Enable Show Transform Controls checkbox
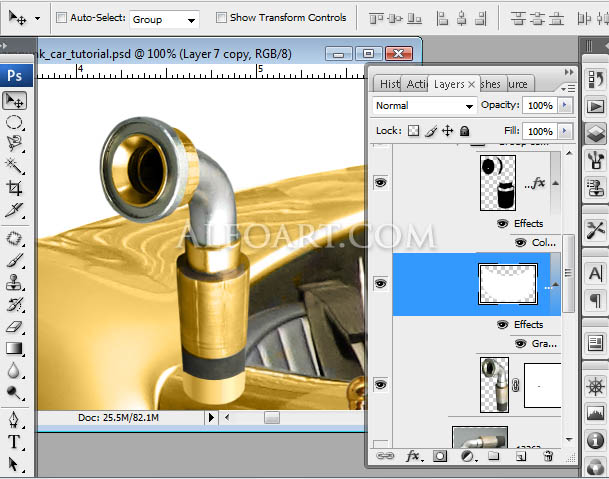Image resolution: width=609 pixels, height=479 pixels. click(x=221, y=17)
